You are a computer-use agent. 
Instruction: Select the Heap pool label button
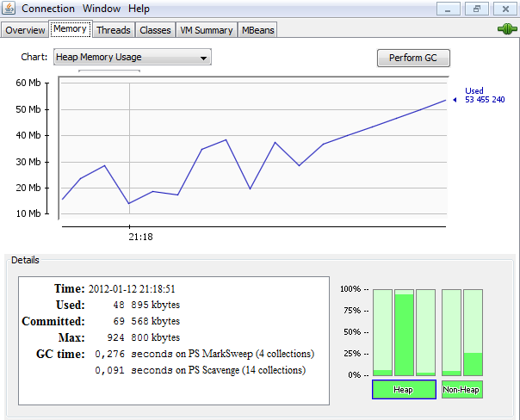404,390
